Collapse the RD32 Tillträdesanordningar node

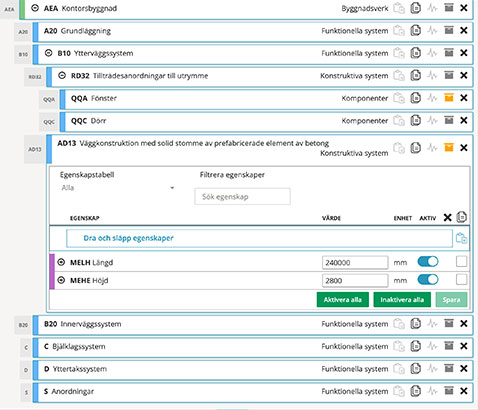(x=62, y=75)
